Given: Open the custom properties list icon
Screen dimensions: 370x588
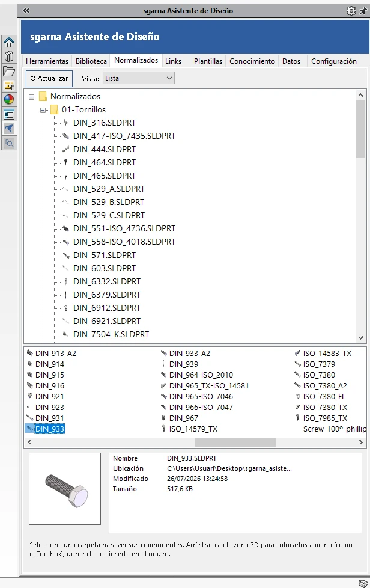Looking at the screenshot, I should point(9,114).
